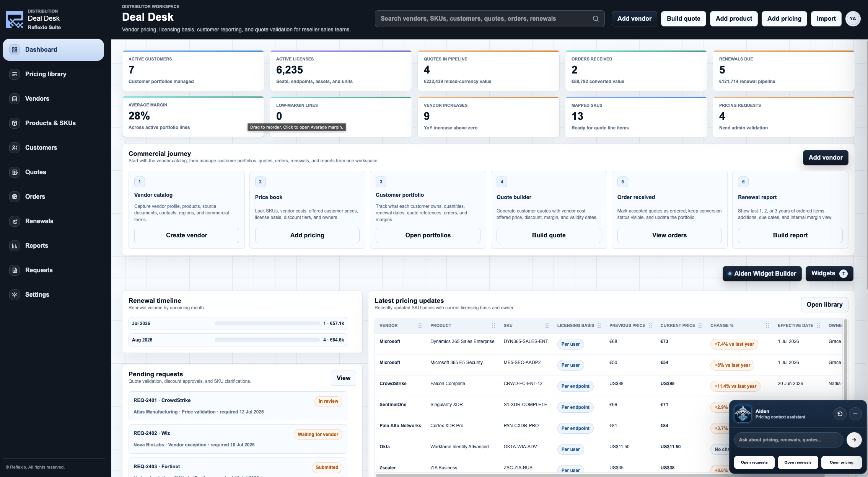
Task: Click Add vendor in the top header
Action: coord(634,19)
